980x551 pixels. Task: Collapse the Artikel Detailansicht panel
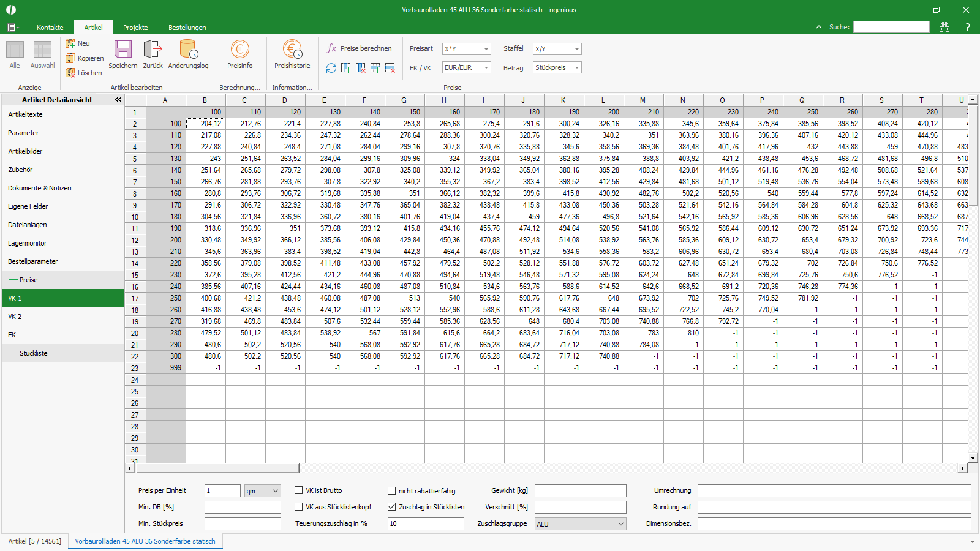point(118,99)
